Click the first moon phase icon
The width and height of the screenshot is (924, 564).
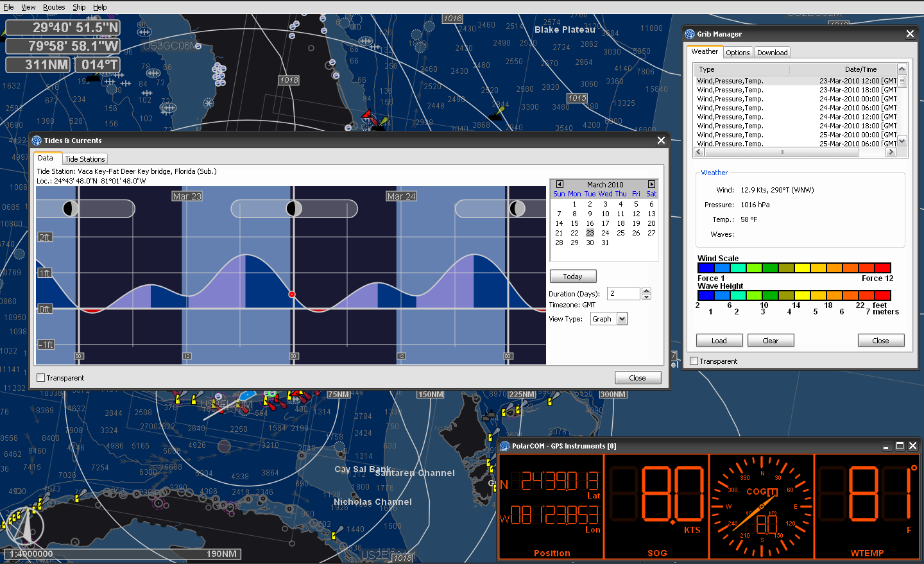click(x=71, y=208)
